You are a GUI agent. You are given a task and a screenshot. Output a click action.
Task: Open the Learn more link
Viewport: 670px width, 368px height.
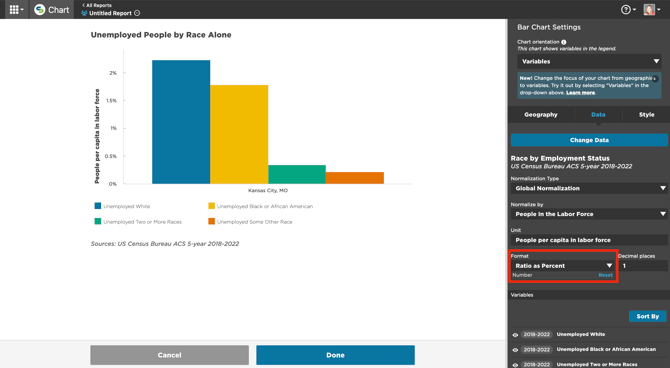point(580,93)
